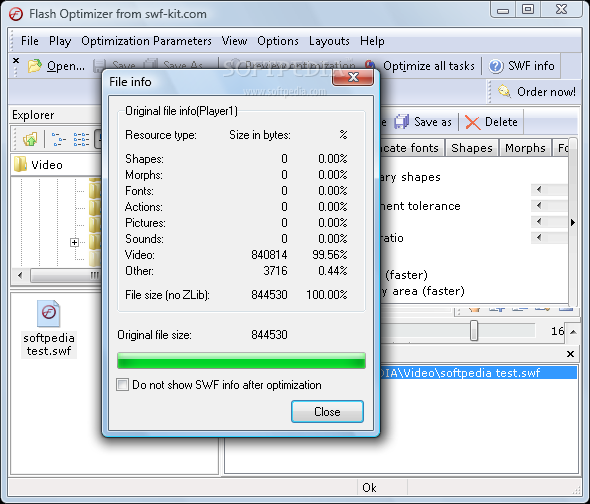This screenshot has height=504, width=590.
Task: Select the highlighted softpedia test.swf task row
Action: tap(478, 373)
